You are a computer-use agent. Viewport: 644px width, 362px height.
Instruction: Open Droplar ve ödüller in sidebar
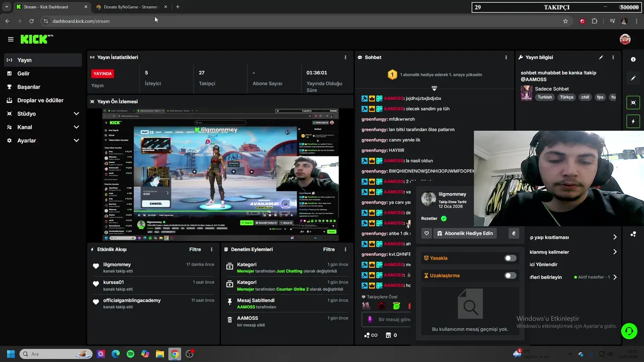(x=43, y=101)
